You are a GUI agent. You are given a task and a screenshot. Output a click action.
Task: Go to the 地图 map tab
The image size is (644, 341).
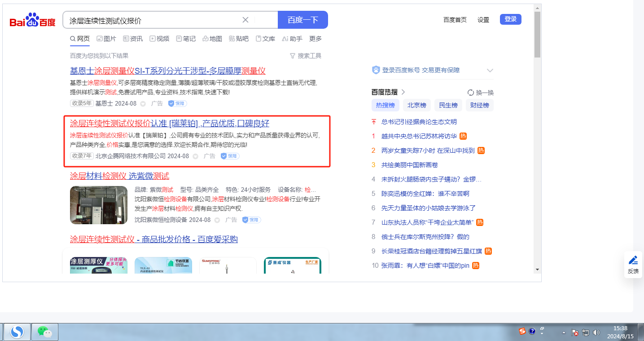pyautogui.click(x=212, y=39)
